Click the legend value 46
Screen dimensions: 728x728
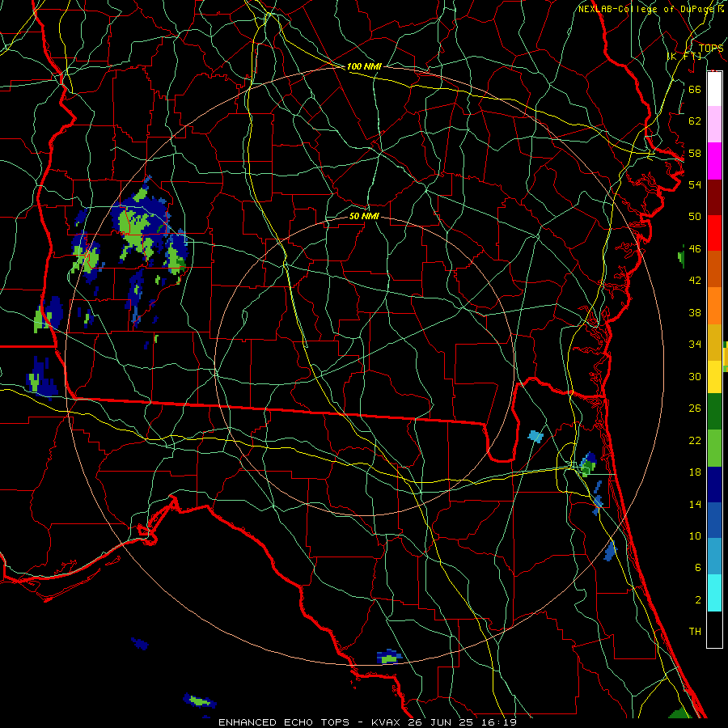(x=695, y=248)
